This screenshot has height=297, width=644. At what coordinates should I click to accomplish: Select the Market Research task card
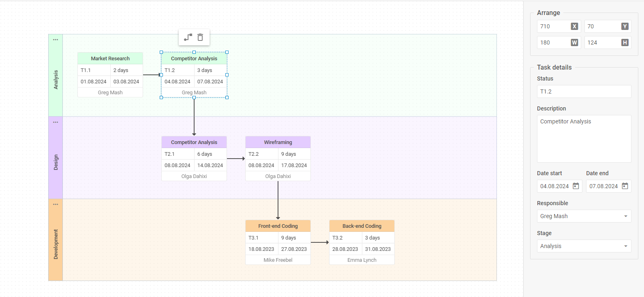tap(110, 75)
